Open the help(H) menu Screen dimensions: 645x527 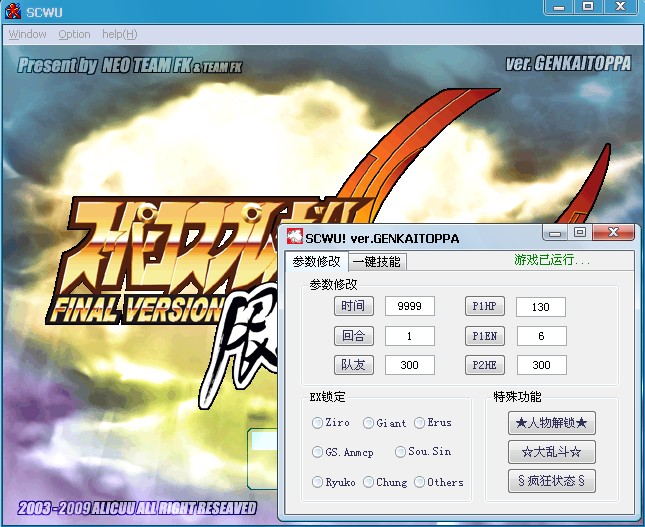[119, 34]
